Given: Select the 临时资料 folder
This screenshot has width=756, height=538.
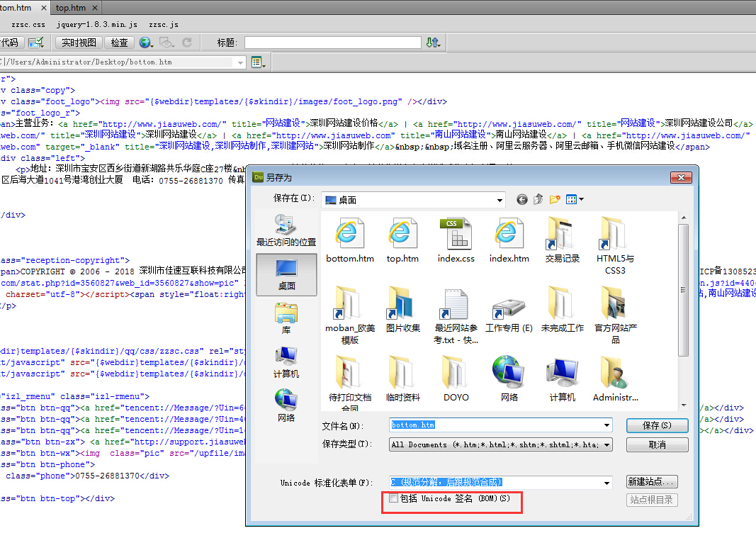Looking at the screenshot, I should pos(402,379).
